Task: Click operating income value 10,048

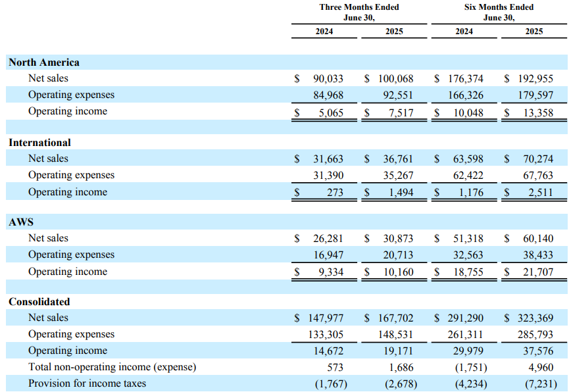Action: pyautogui.click(x=468, y=113)
